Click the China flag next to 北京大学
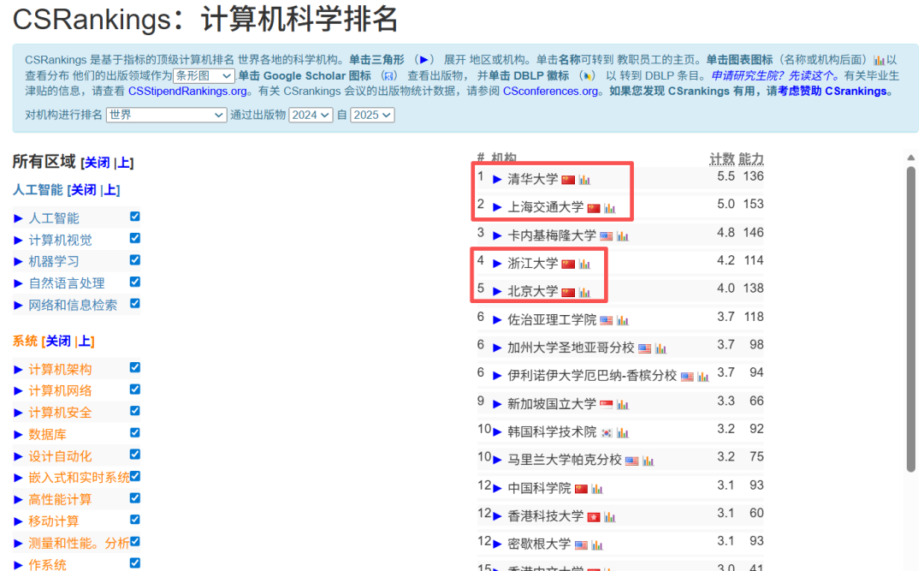The height and width of the screenshot is (571, 924). point(568,292)
